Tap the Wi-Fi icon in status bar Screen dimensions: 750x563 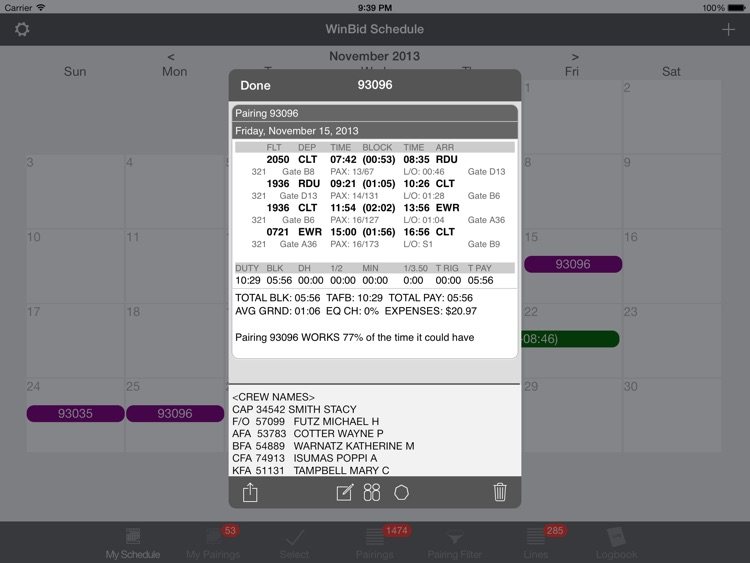pos(41,7)
